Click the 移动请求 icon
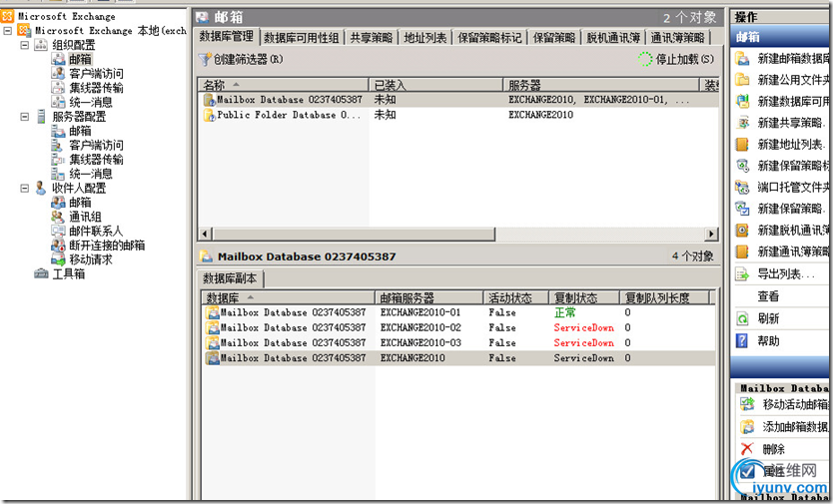The image size is (833, 504). (58, 259)
